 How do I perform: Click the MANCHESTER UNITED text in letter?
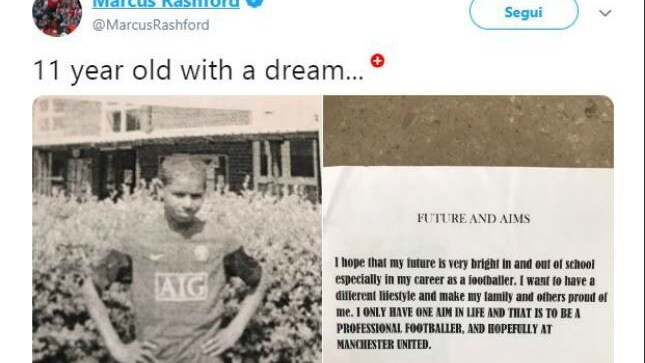[384, 344]
